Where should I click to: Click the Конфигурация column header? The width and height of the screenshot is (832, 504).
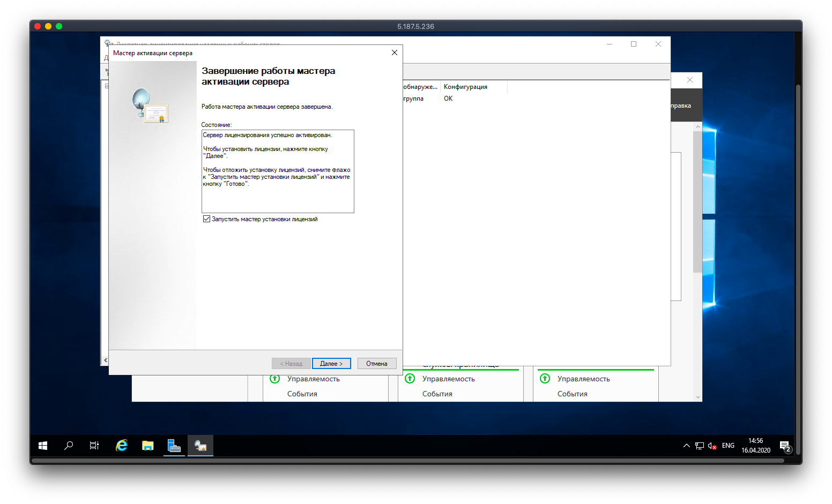point(474,87)
